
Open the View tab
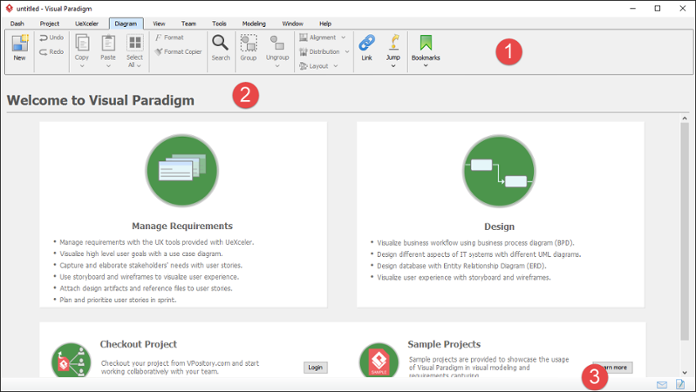[159, 24]
